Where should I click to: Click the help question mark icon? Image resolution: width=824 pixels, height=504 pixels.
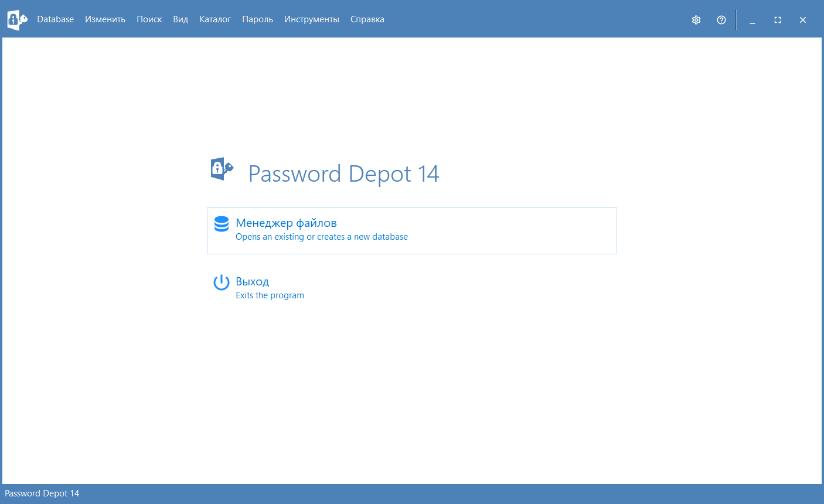721,20
